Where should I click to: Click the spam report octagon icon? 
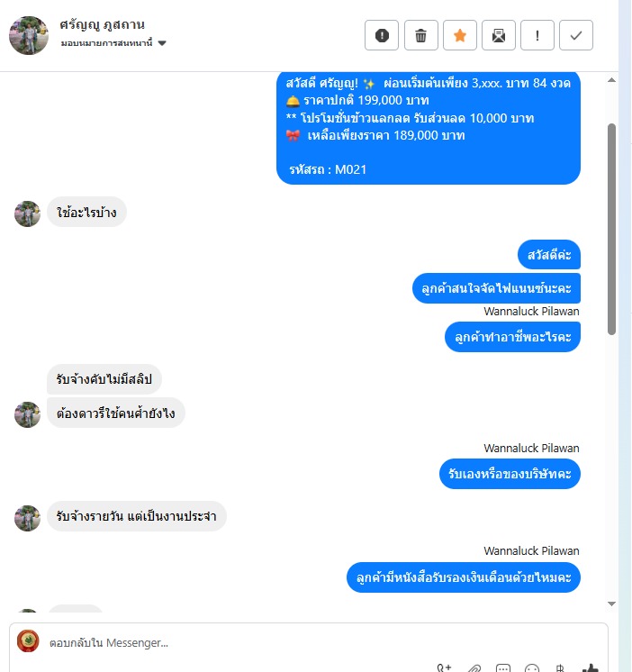pyautogui.click(x=382, y=35)
